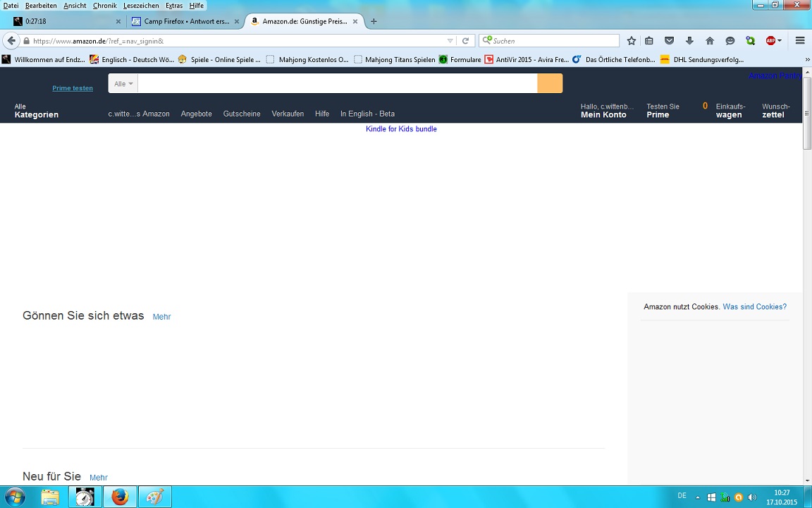Go back with the browser back arrow

tap(11, 40)
